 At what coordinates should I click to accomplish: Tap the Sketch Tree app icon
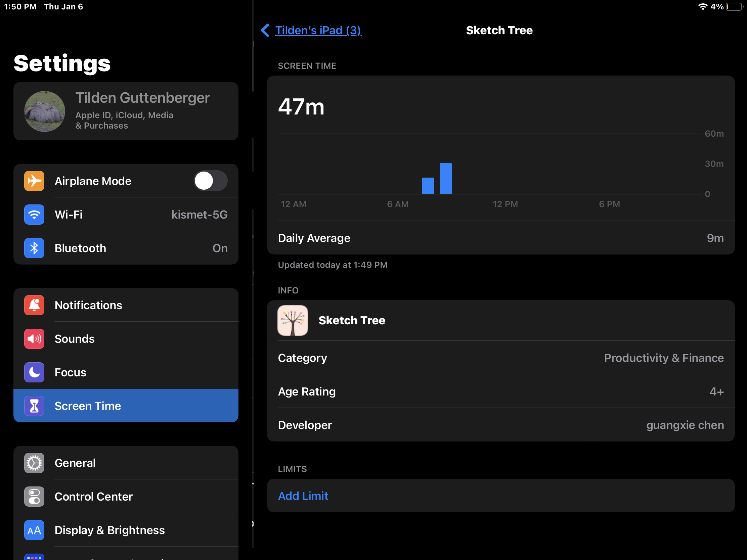coord(293,320)
